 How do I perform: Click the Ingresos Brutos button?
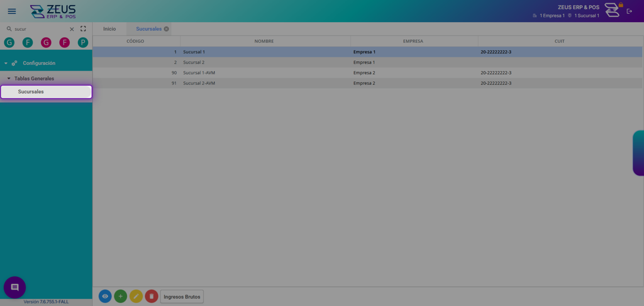coord(182,297)
